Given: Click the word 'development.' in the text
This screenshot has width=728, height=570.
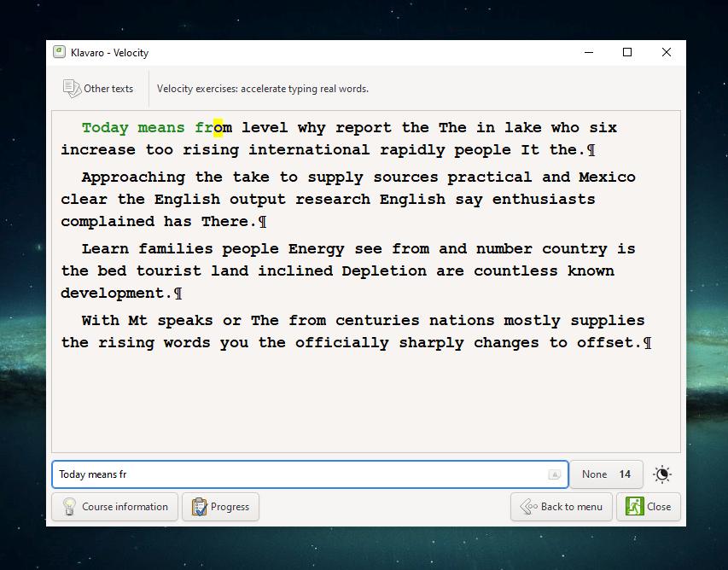Looking at the screenshot, I should click(x=117, y=294).
